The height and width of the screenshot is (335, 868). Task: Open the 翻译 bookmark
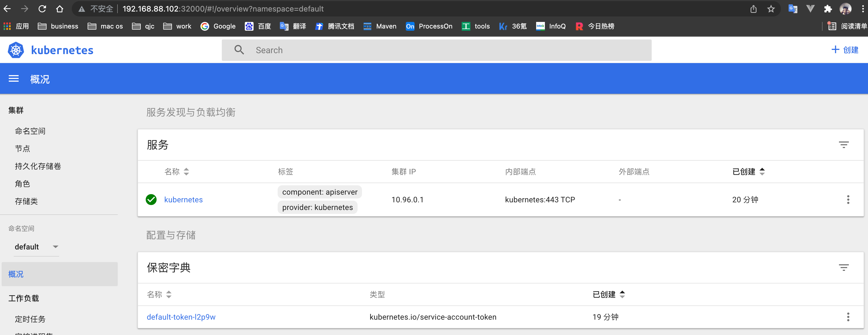[x=293, y=26]
